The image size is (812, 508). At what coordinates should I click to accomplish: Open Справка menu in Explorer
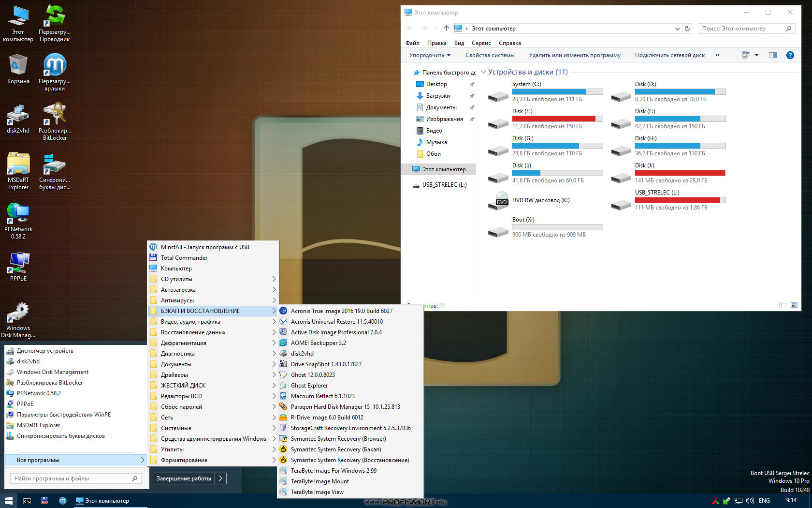point(510,43)
